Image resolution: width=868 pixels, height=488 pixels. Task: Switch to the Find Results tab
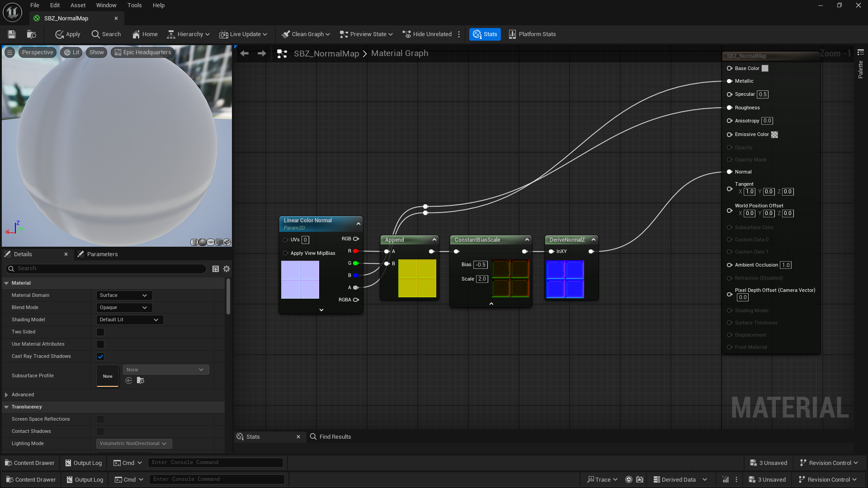pyautogui.click(x=330, y=436)
